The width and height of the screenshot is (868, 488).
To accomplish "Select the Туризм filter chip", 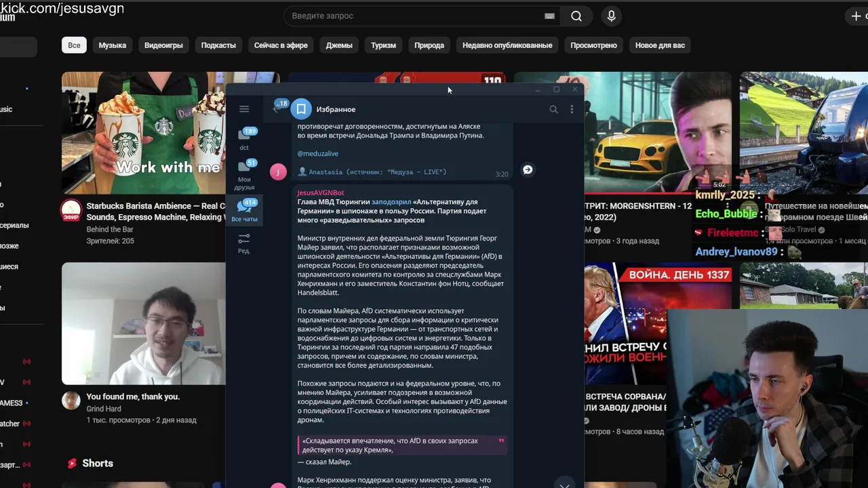I will (x=383, y=45).
